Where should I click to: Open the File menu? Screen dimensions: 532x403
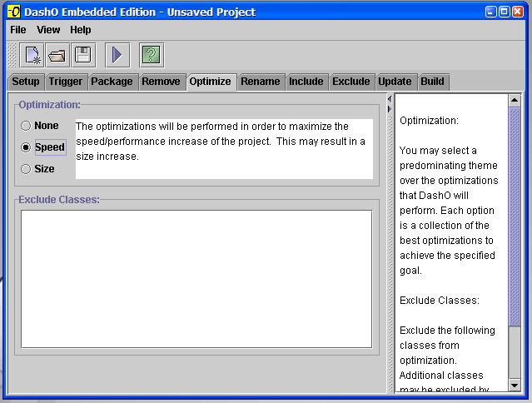18,30
